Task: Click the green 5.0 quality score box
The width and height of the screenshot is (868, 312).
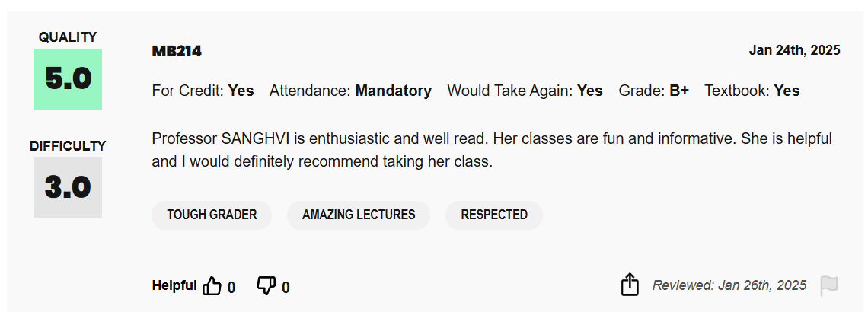Action: click(68, 78)
